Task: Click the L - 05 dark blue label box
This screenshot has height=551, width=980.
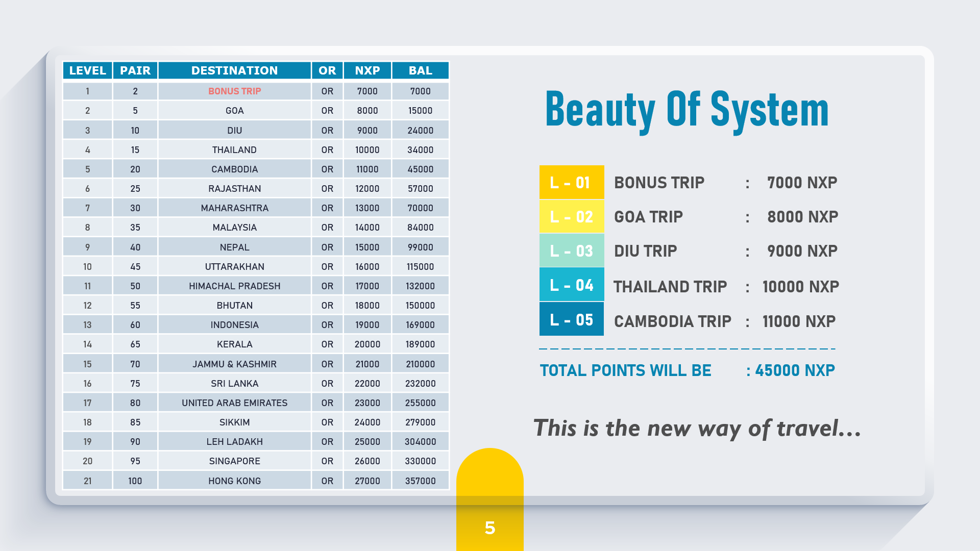Action: pos(572,319)
